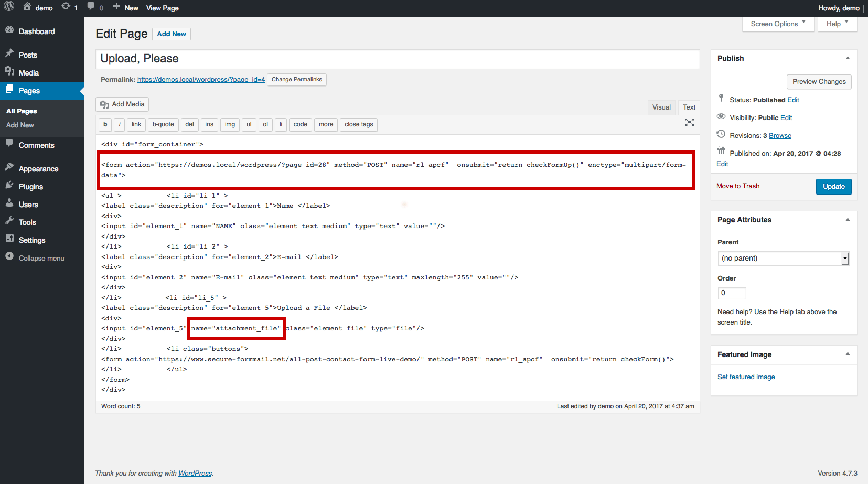This screenshot has height=484, width=868.
Task: Insert code tag button
Action: pyautogui.click(x=301, y=124)
